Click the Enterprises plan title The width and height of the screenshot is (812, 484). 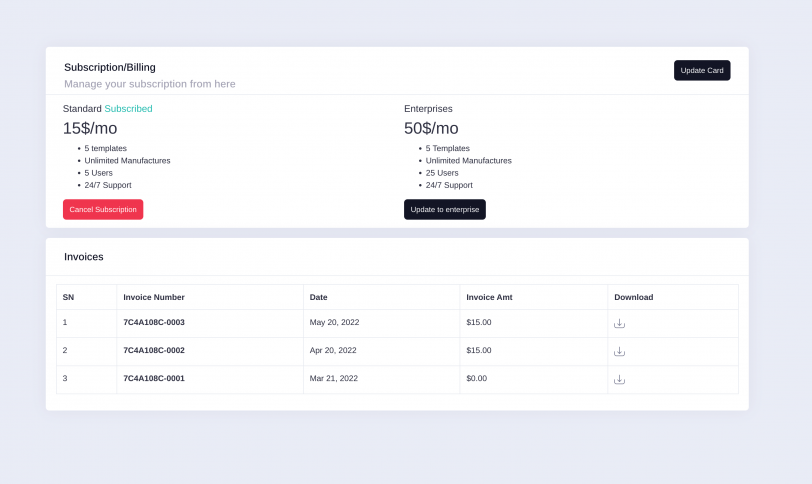pyautogui.click(x=428, y=108)
